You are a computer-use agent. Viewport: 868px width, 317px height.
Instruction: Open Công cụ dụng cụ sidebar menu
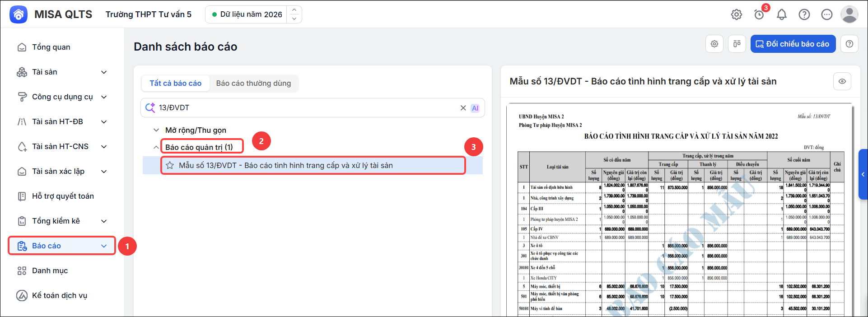coord(62,97)
